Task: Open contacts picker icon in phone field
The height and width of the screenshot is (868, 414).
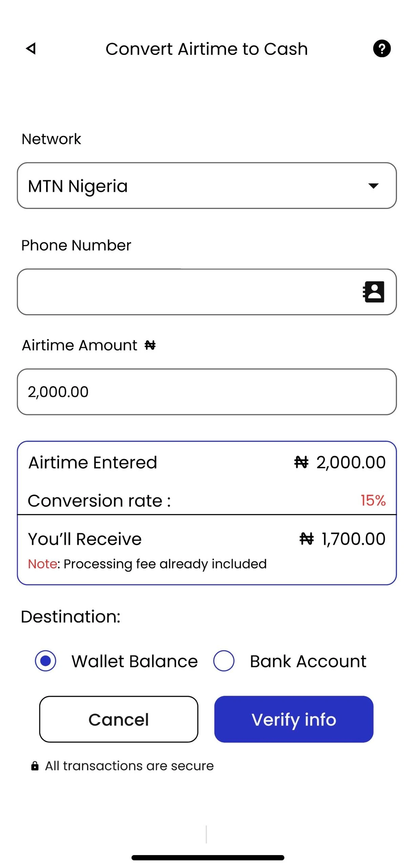Action: [x=373, y=292]
